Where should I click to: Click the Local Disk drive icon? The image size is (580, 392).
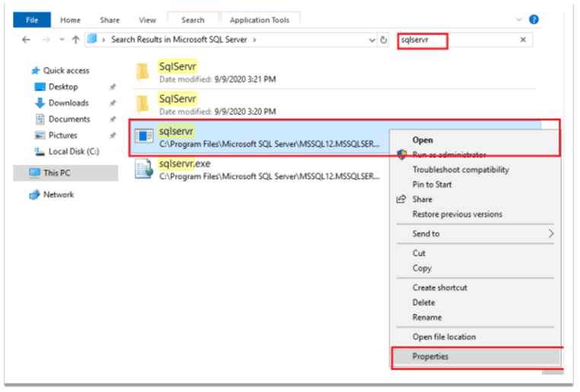40,151
